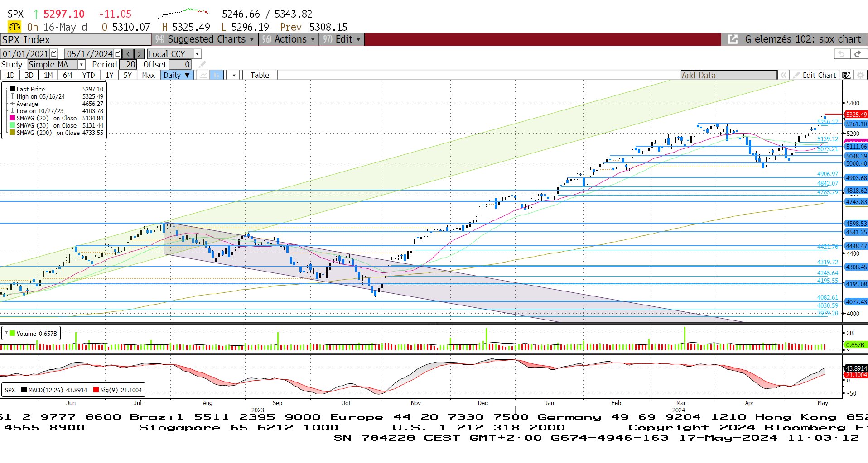Click the red Sig(9) legend square

pyautogui.click(x=96, y=390)
